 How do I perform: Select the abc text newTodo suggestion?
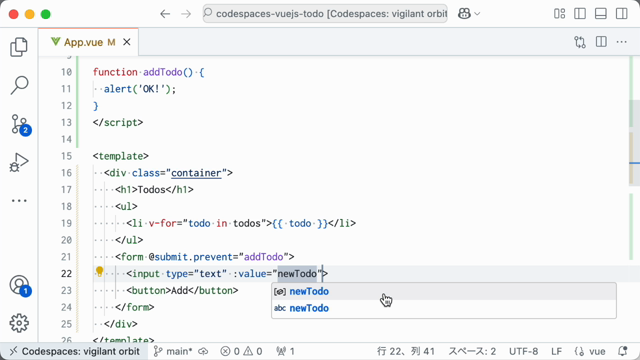444,308
